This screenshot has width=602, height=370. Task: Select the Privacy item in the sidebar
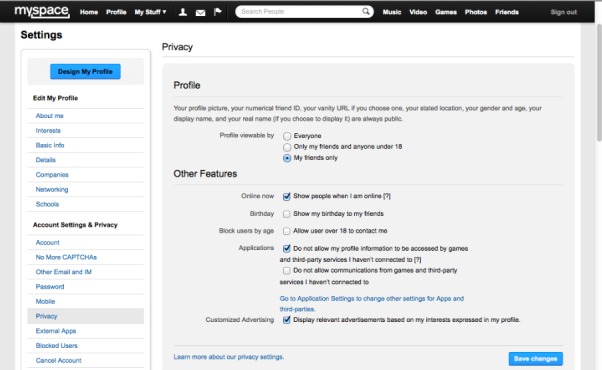tap(86, 316)
